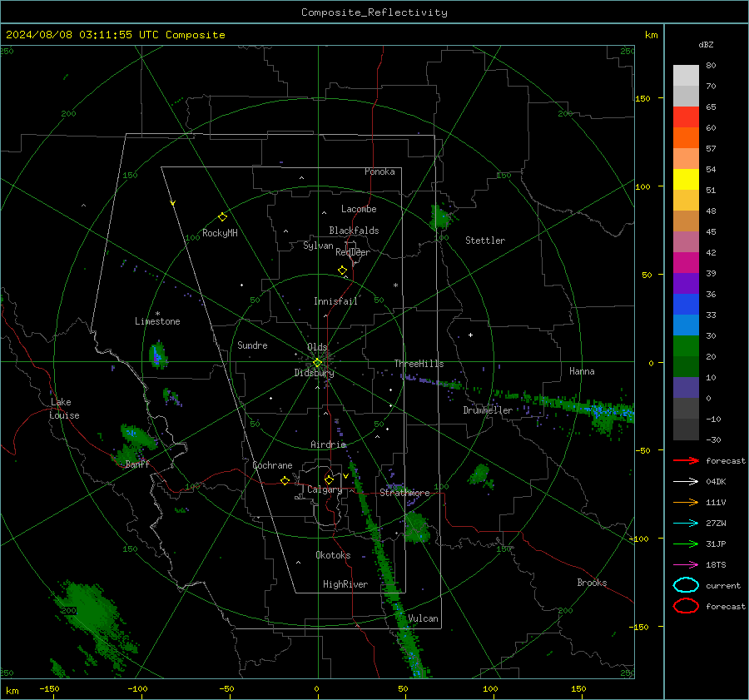Select the 80 dBZ color swatch
Image resolution: width=749 pixels, height=700 pixels.
pos(686,75)
